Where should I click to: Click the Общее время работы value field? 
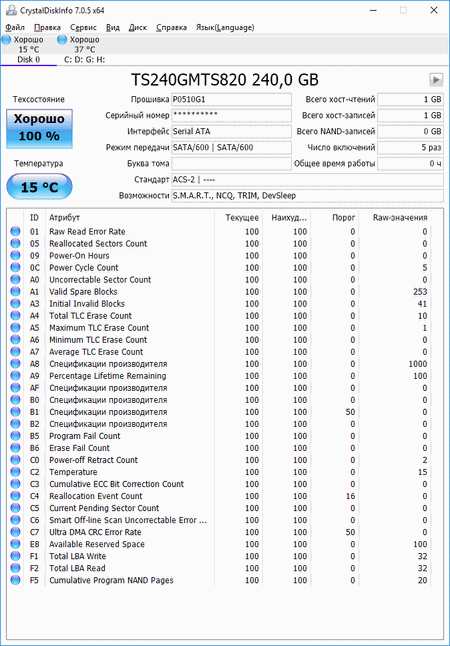410,164
